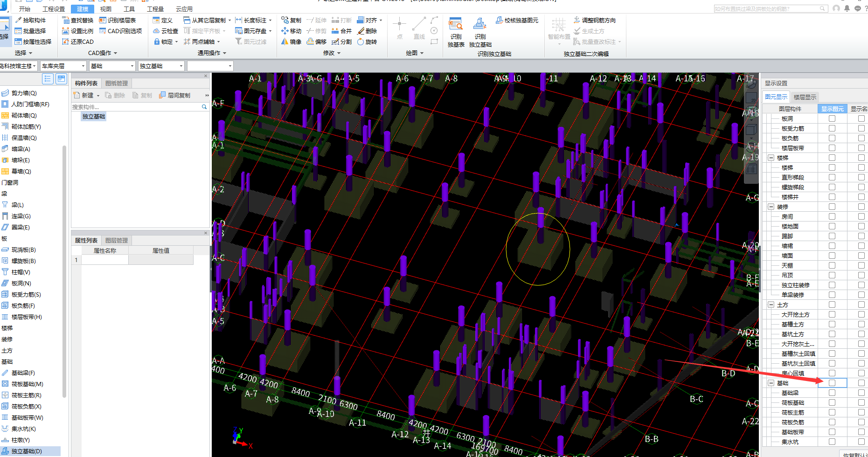Click the 定义 define tool
The image size is (868, 457).
[x=163, y=20]
